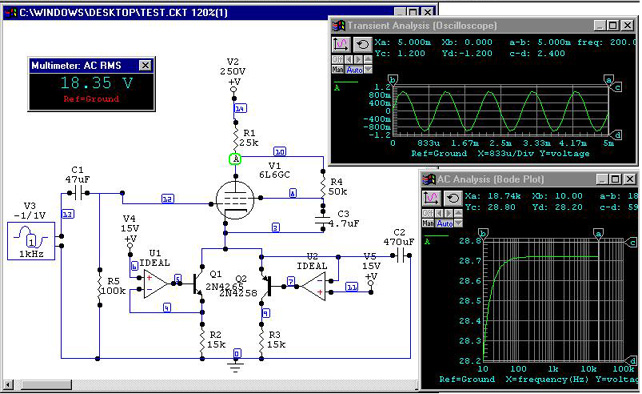Minimize the AC Analysis window
The height and width of the screenshot is (394, 642).
tap(602, 179)
